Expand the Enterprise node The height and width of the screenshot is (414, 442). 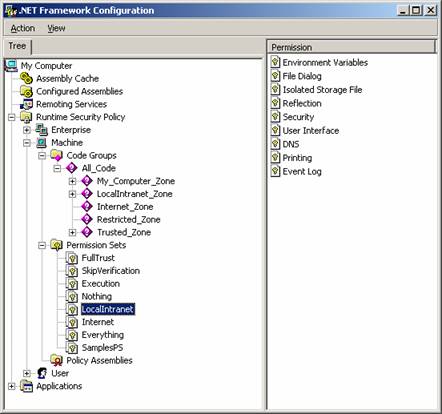tap(27, 130)
